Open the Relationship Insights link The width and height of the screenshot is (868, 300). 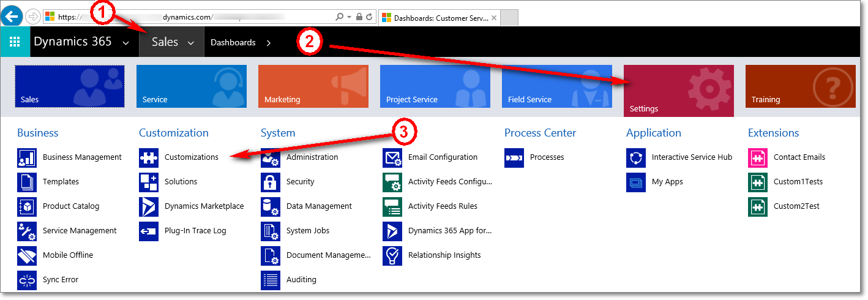445,255
